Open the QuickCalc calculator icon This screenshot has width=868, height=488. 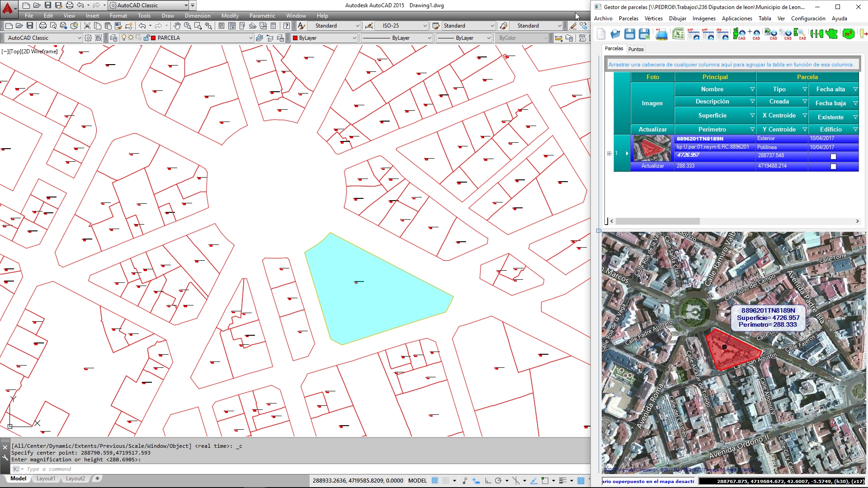pyautogui.click(x=273, y=26)
